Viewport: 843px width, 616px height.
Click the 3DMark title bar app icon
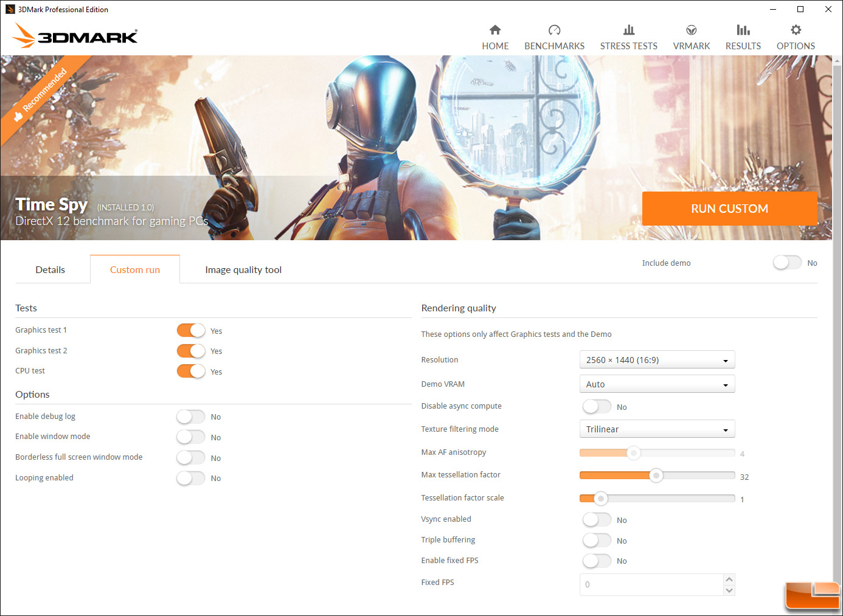tap(10, 9)
